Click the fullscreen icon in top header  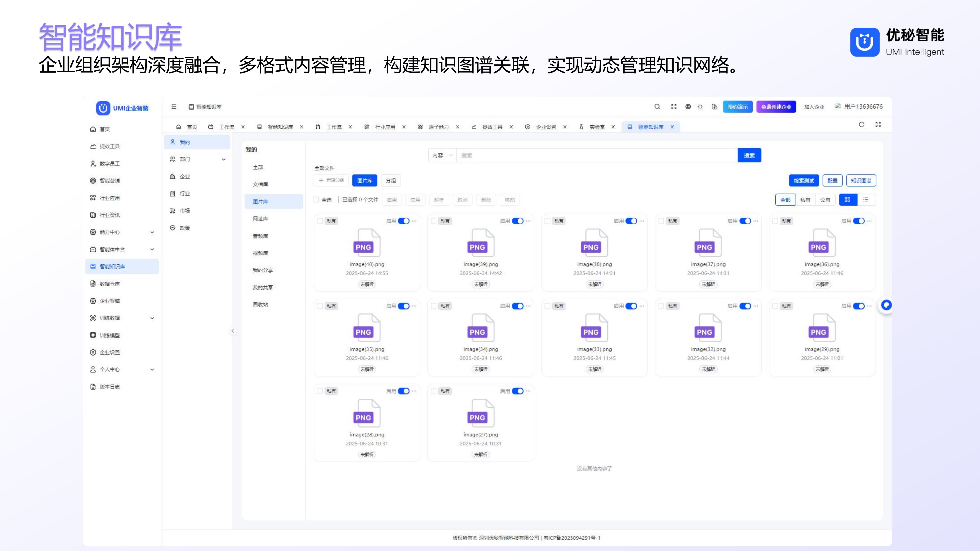click(674, 107)
